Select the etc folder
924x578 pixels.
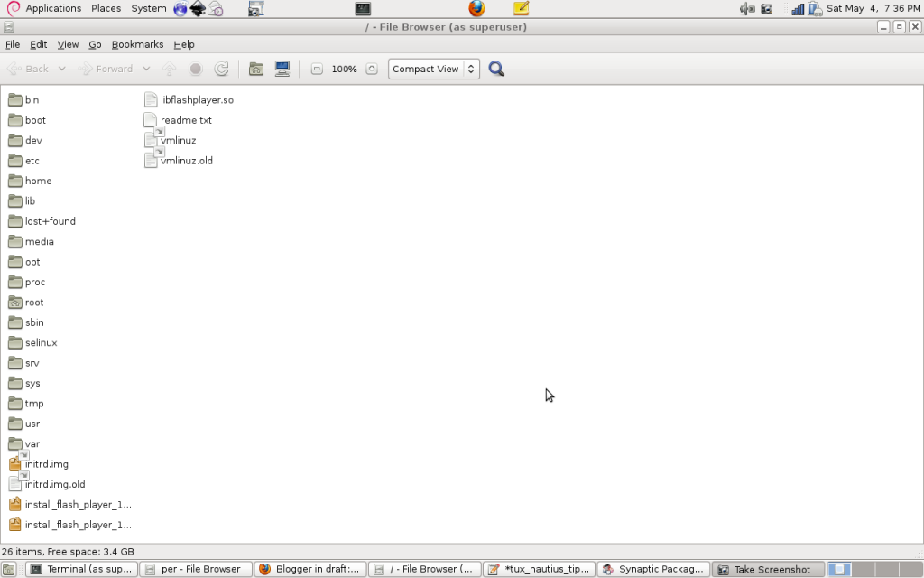pyautogui.click(x=32, y=161)
